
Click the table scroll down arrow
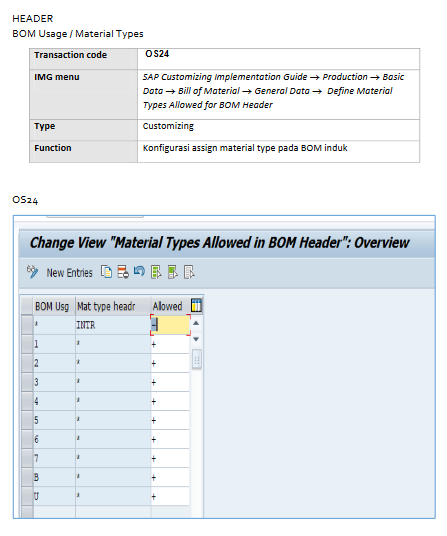196,339
